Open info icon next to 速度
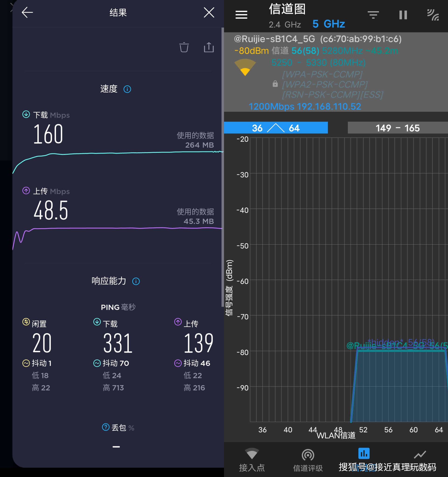 [x=127, y=89]
